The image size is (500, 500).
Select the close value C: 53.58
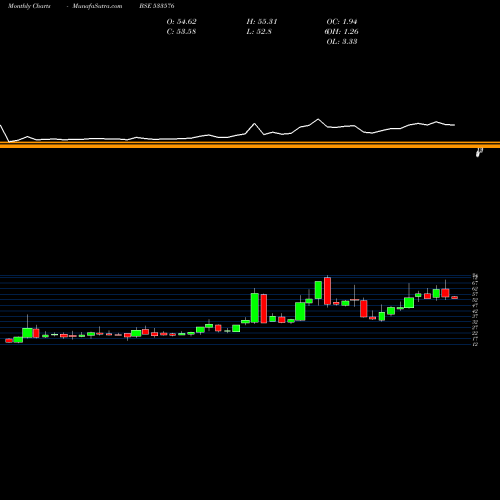[x=181, y=32]
